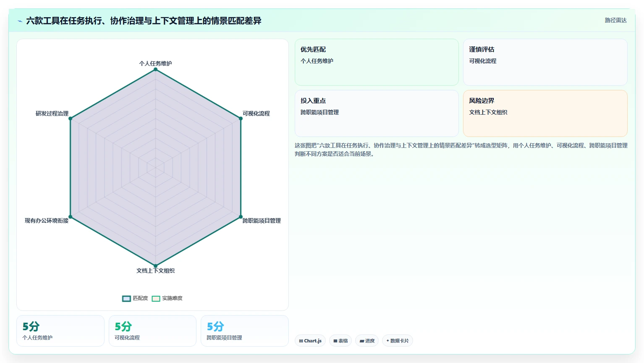Click the 表格 tag
This screenshot has height=363, width=644.
340,341
